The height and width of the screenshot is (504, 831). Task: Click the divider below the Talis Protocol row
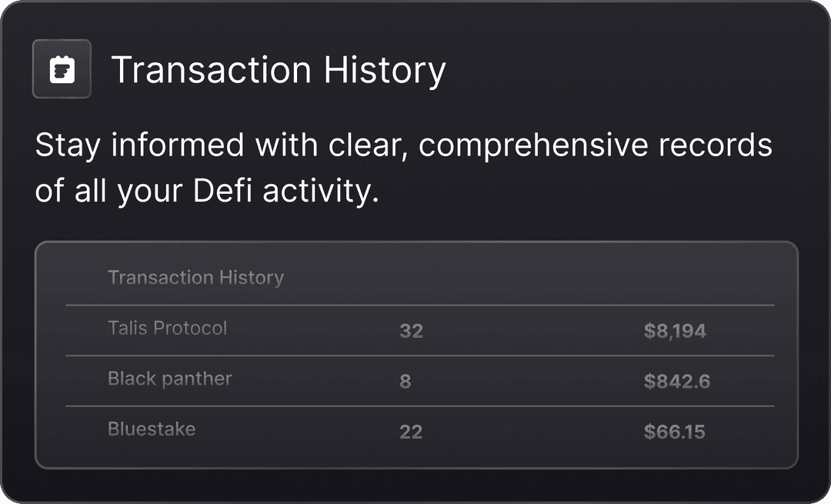(x=419, y=355)
